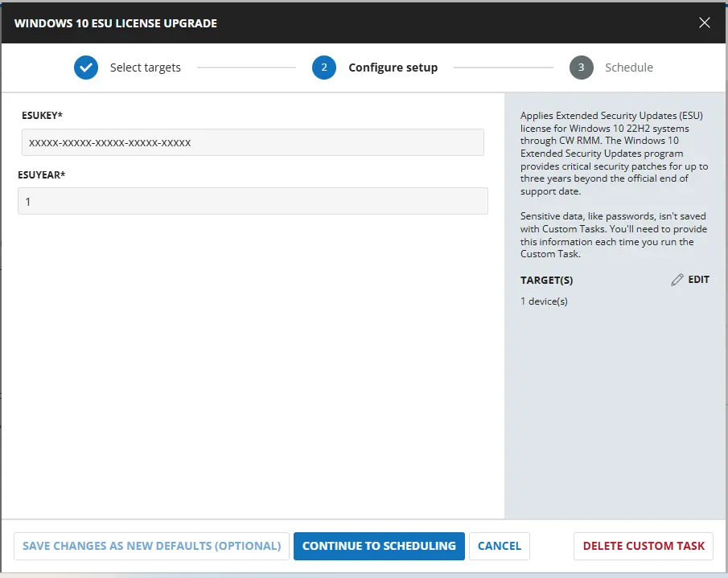The image size is (728, 578).
Task: Click the completed step checkmark icon
Action: click(86, 68)
